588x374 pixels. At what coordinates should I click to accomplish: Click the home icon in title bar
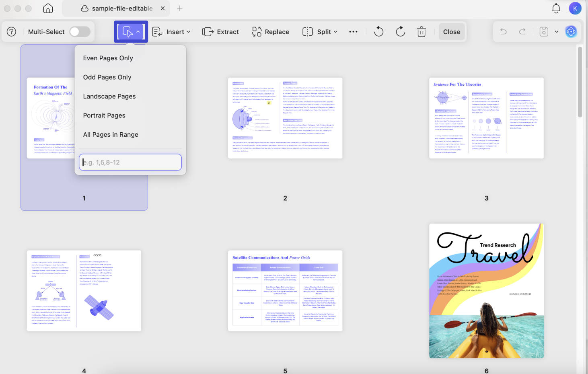click(x=48, y=8)
